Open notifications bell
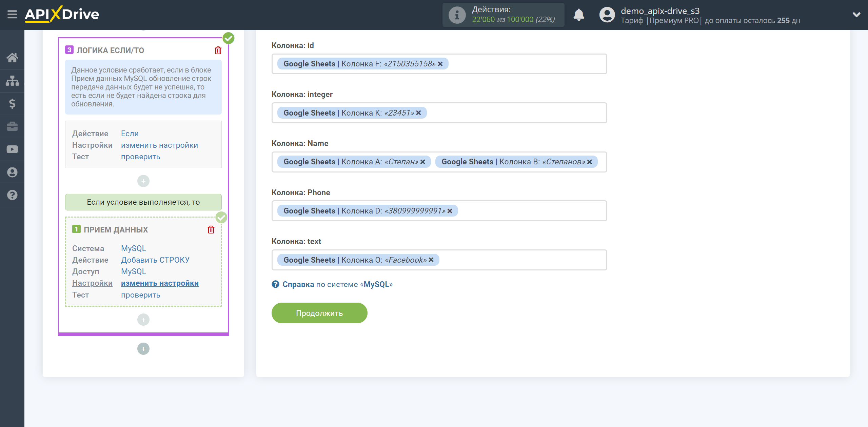The height and width of the screenshot is (427, 868). (x=579, y=15)
